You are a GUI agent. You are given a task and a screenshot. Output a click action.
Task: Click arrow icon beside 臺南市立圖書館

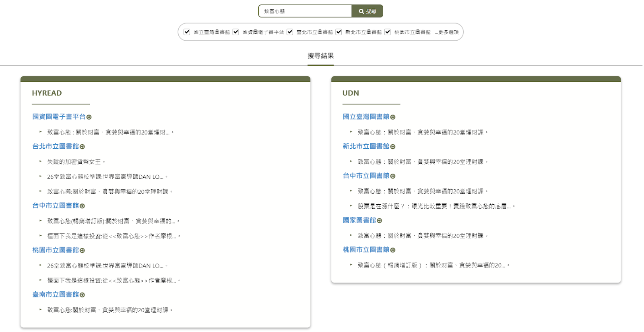tap(82, 295)
